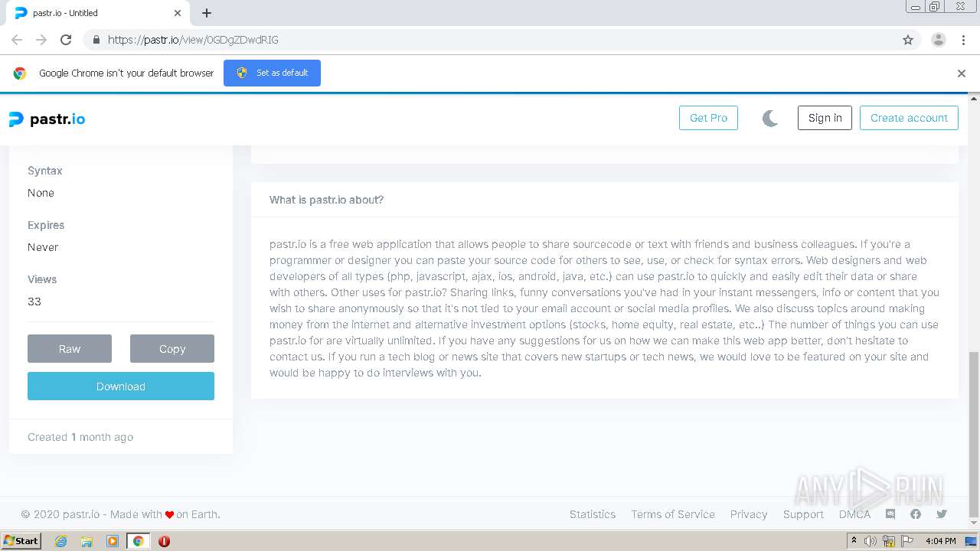Open the volume control in the tray

[871, 541]
